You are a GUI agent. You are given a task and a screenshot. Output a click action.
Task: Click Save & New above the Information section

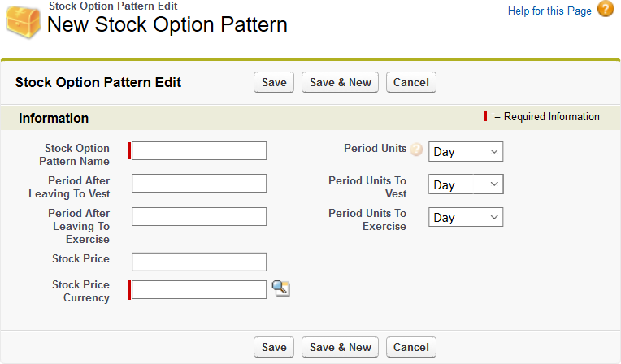pos(340,82)
